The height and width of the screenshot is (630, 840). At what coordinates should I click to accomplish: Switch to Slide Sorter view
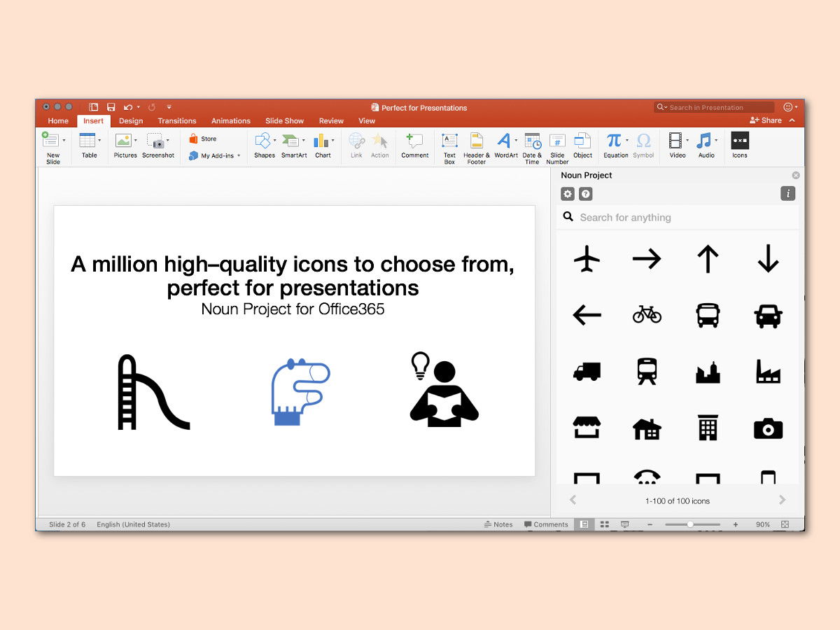point(605,524)
